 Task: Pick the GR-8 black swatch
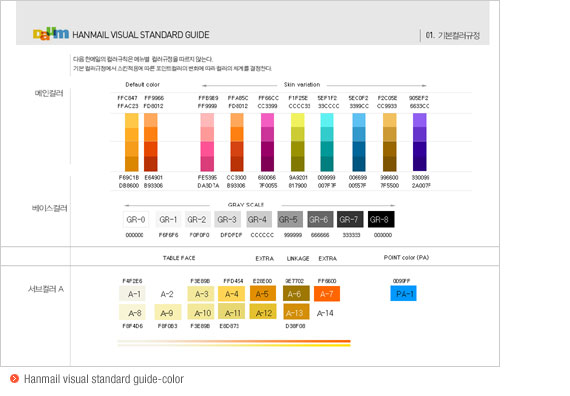(381, 219)
